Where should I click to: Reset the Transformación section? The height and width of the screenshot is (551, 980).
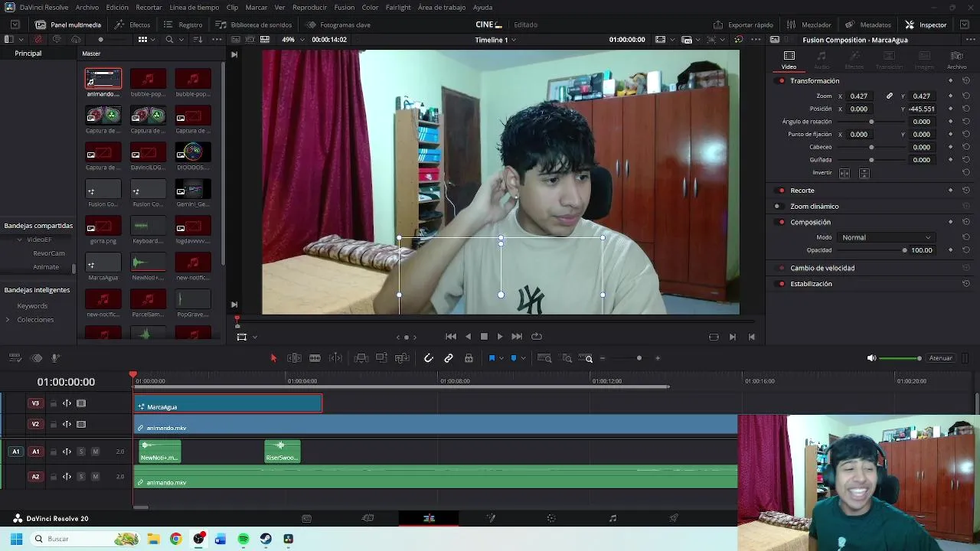(x=965, y=81)
